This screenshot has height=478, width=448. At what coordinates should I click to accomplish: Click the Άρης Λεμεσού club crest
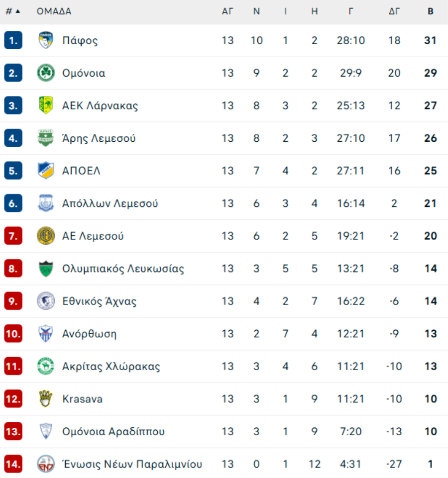pyautogui.click(x=46, y=138)
